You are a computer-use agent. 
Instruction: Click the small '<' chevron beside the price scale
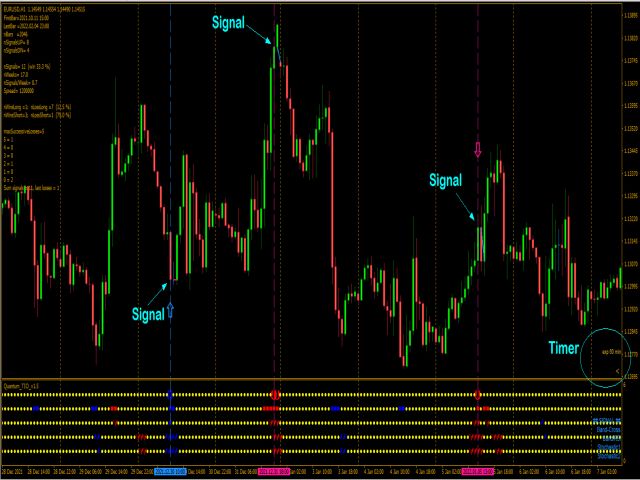coord(617,371)
